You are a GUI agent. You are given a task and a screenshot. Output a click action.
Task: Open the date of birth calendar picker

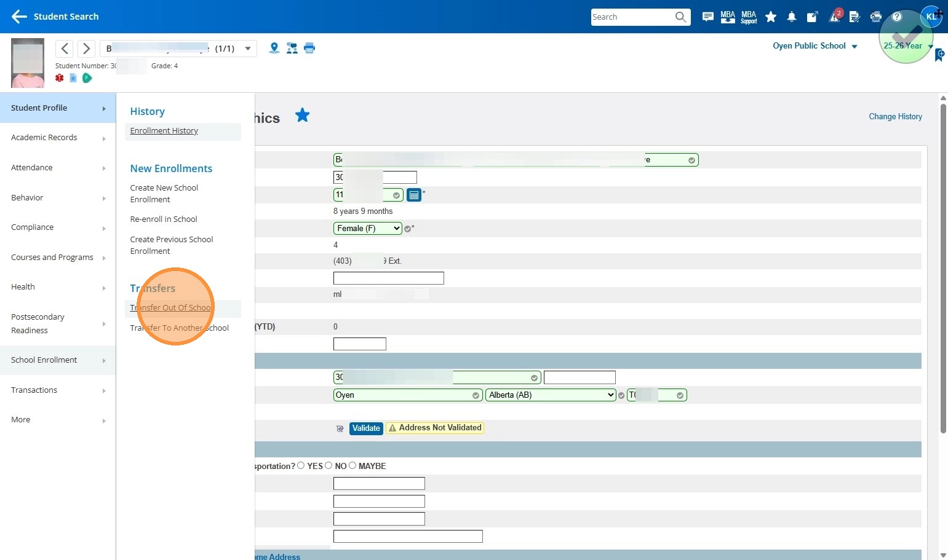[x=414, y=195]
